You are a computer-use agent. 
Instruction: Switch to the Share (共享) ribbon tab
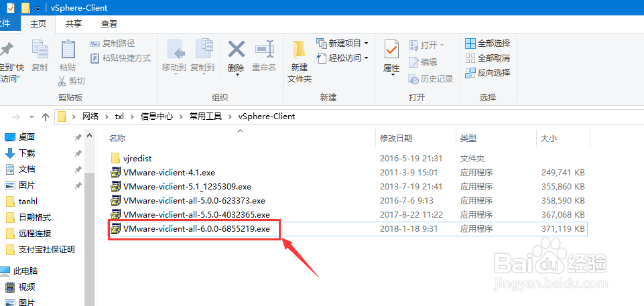pos(74,24)
